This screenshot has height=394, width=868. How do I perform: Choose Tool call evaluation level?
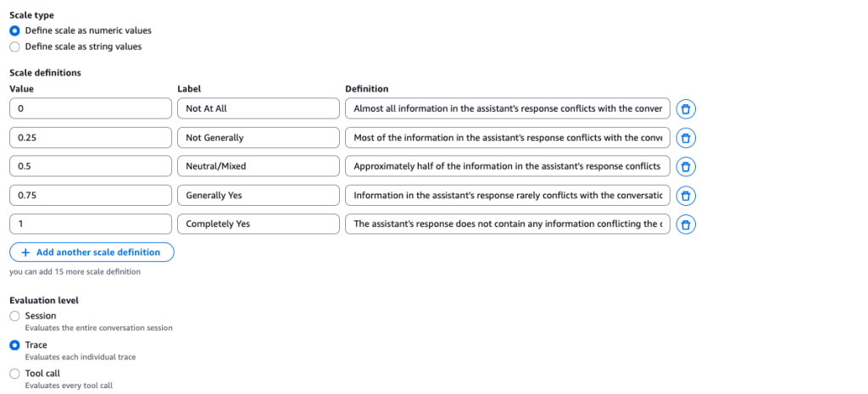[x=14, y=374]
